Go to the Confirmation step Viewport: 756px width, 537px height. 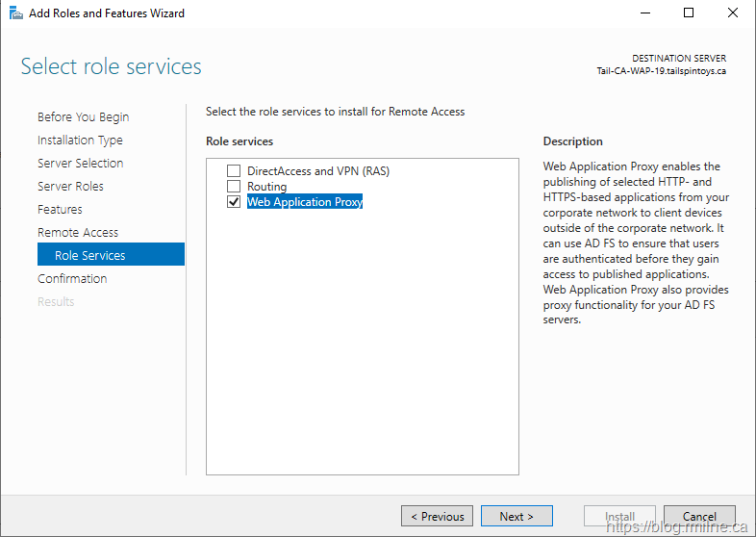[72, 279]
